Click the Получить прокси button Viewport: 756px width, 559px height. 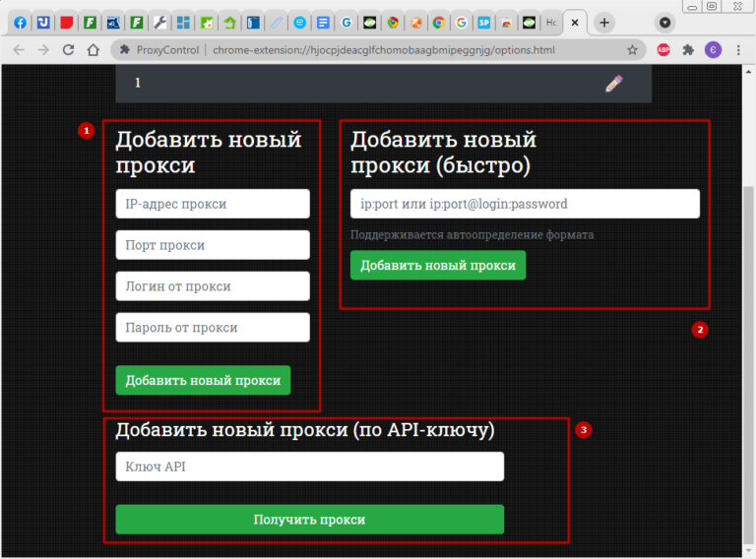(309, 520)
